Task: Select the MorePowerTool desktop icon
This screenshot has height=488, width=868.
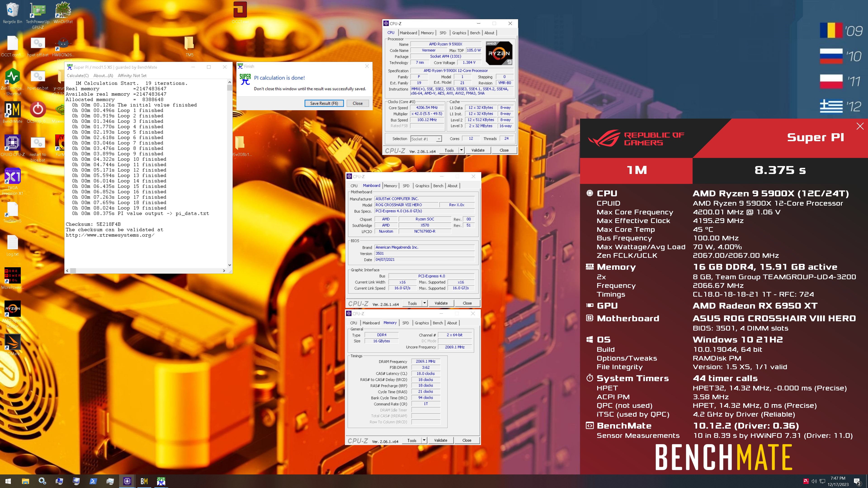Action: click(12, 279)
